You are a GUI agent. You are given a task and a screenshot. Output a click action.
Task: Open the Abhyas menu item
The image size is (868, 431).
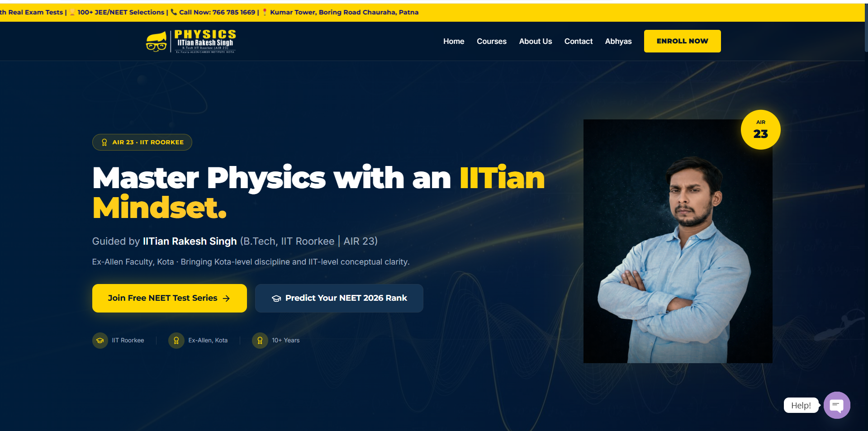coord(618,41)
